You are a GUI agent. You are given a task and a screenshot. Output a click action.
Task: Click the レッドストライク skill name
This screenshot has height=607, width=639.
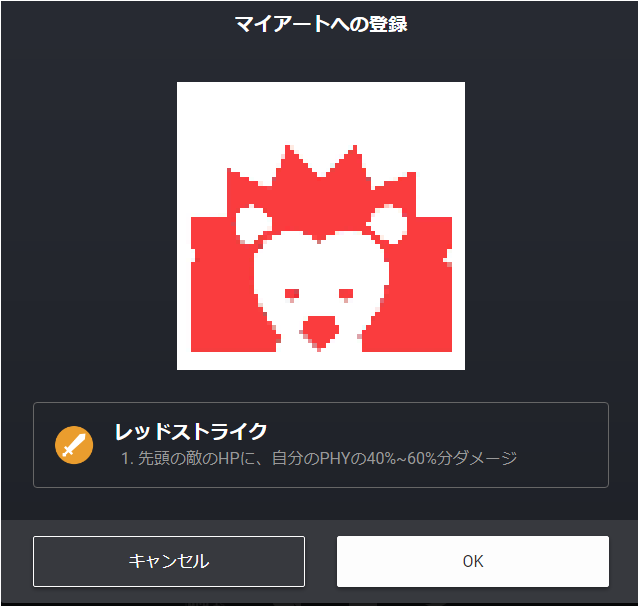click(x=191, y=431)
